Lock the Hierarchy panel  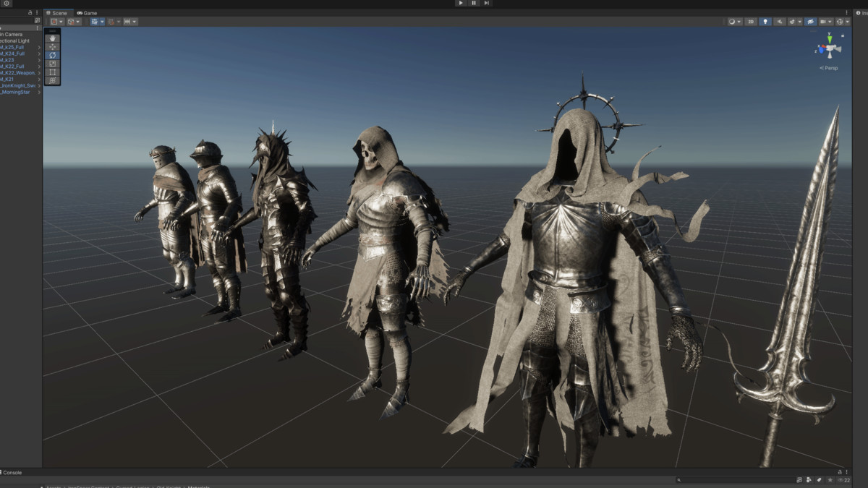tap(30, 12)
